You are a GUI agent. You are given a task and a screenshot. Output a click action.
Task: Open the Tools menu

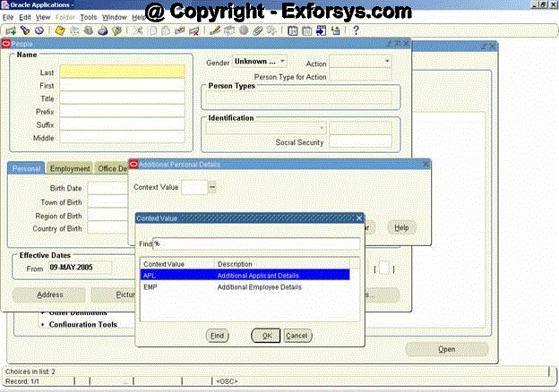[88, 17]
